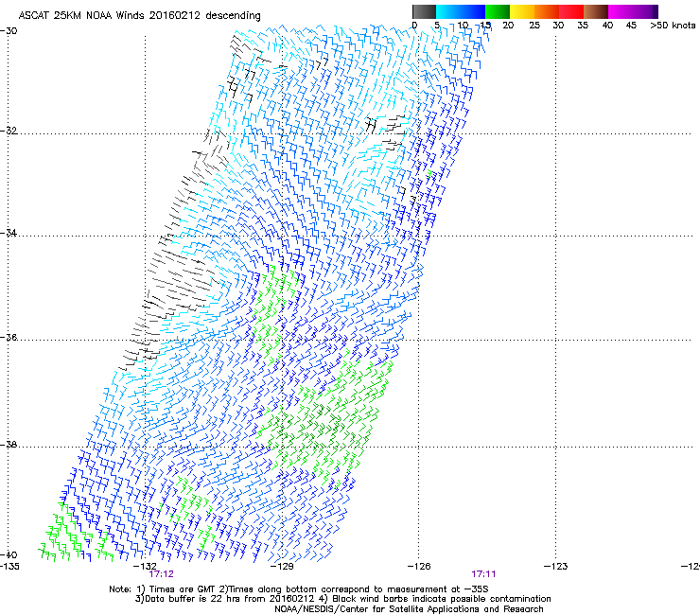The height and width of the screenshot is (615, 700).
Task: Click the latitude label -40
Action: [x=9, y=554]
